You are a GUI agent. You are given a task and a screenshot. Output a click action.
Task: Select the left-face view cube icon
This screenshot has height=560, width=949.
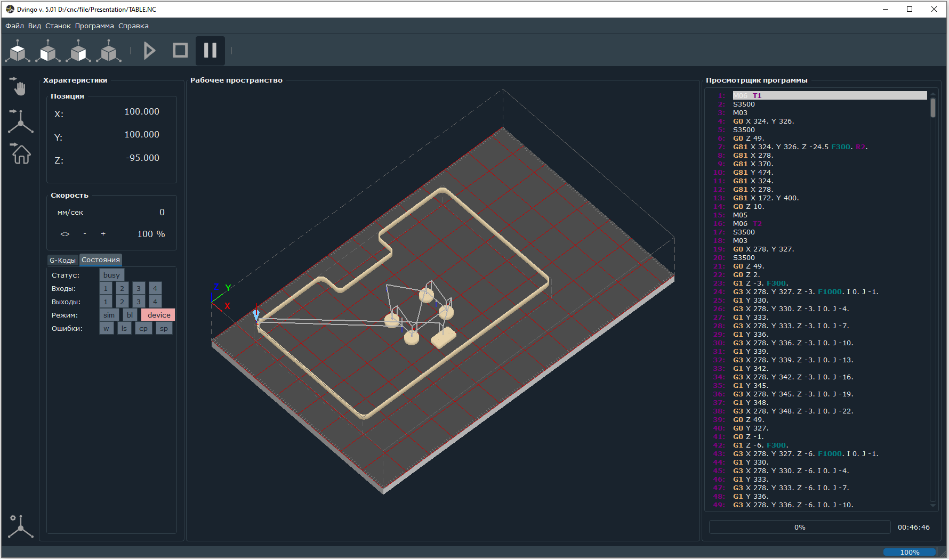(x=48, y=51)
